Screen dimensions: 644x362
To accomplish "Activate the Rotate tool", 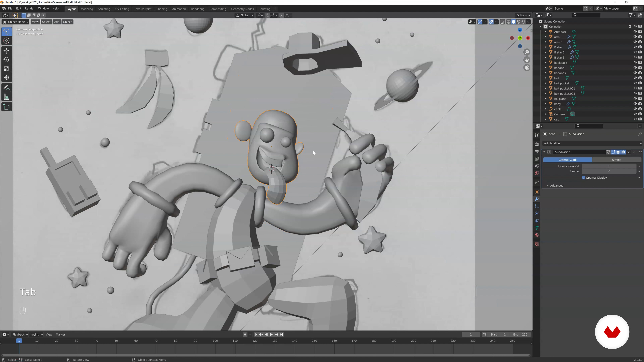I will pyautogui.click(x=7, y=60).
